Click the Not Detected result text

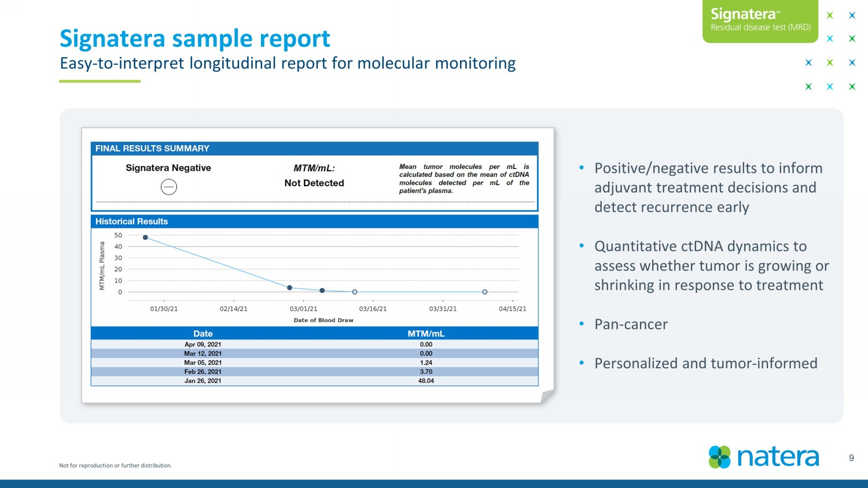[x=314, y=183]
